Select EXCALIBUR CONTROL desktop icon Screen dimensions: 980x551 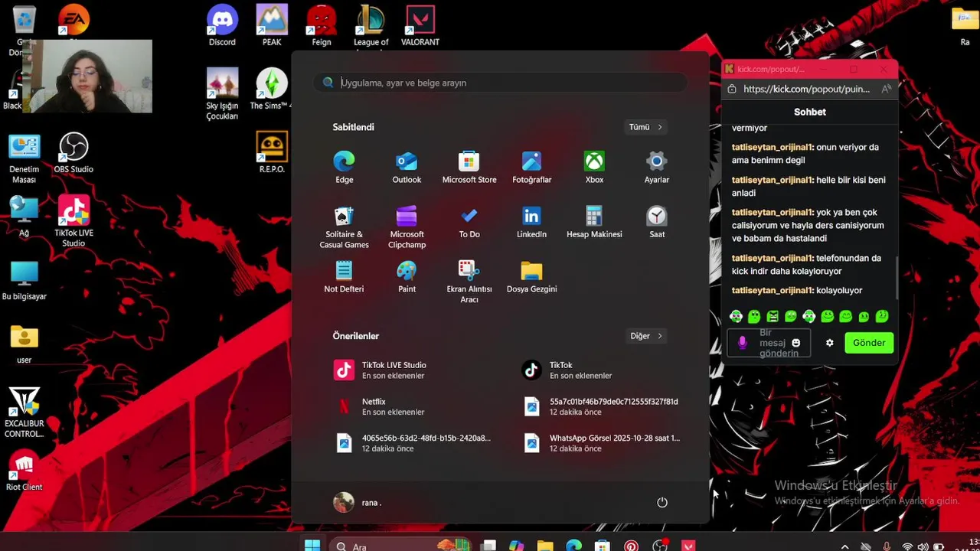click(x=24, y=412)
